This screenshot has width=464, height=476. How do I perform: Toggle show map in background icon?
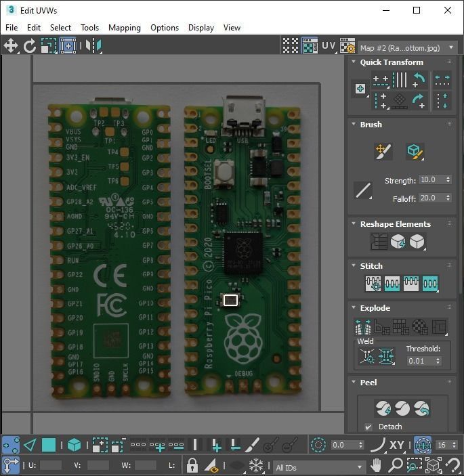click(x=310, y=46)
